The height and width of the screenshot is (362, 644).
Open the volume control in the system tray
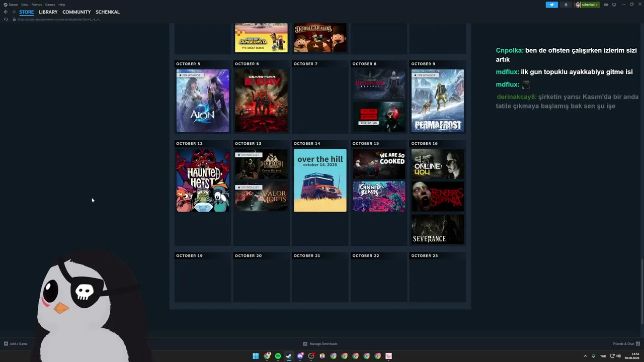(x=618, y=356)
